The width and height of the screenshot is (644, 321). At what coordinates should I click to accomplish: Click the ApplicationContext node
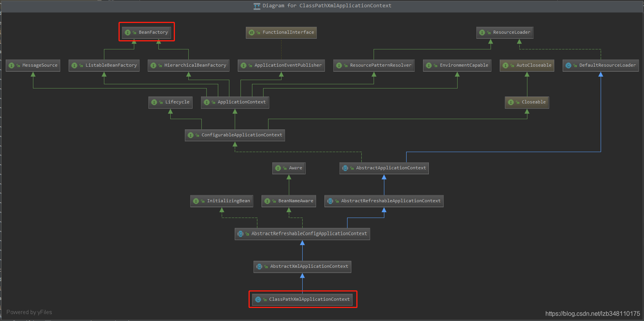click(x=235, y=102)
